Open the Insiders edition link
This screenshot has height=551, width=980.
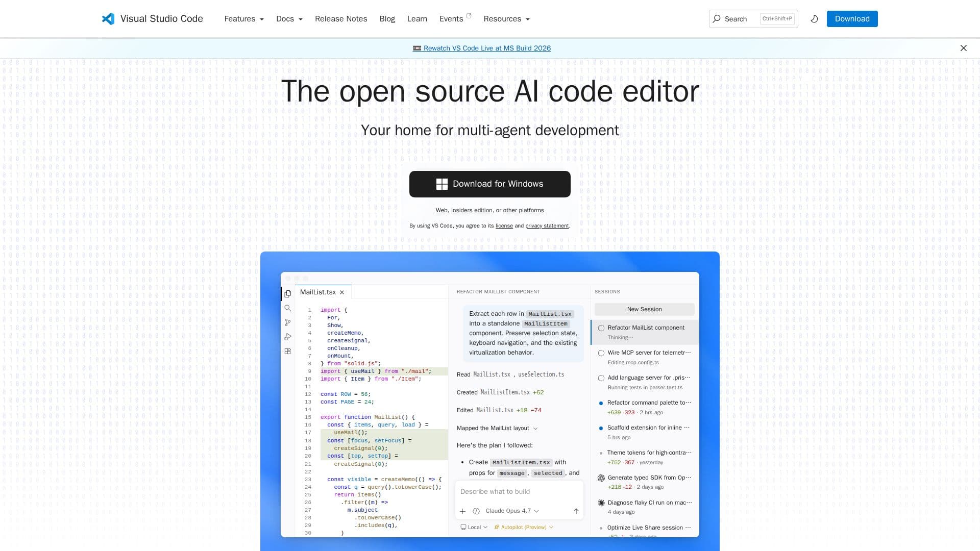pyautogui.click(x=472, y=210)
